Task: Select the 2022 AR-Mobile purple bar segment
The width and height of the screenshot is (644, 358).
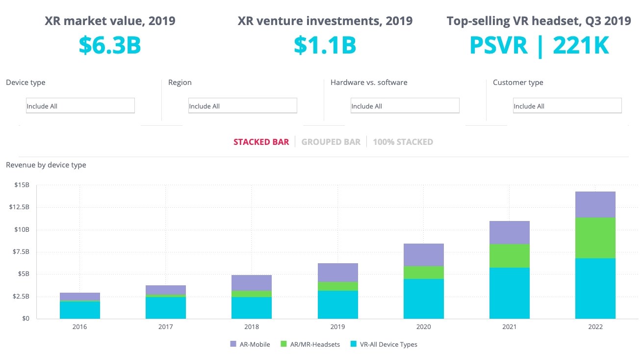Action: (x=595, y=204)
